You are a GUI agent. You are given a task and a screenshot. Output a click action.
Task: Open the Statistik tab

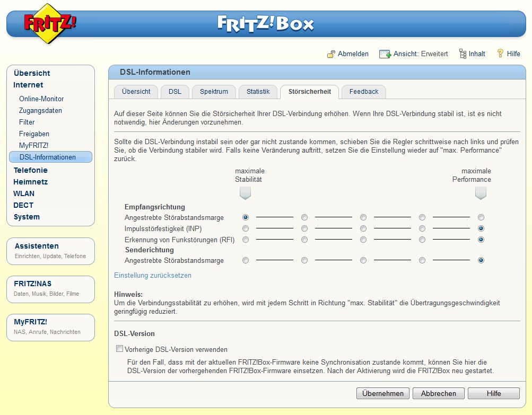tap(258, 92)
